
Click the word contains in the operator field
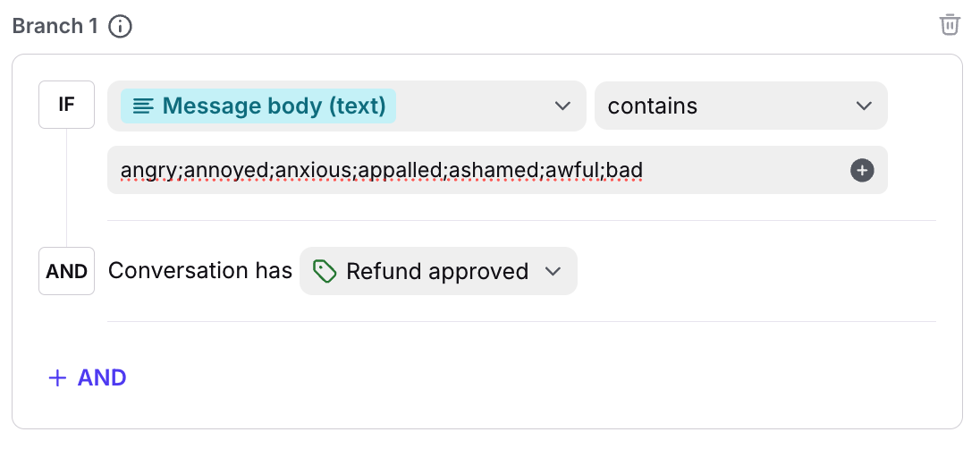[x=652, y=106]
